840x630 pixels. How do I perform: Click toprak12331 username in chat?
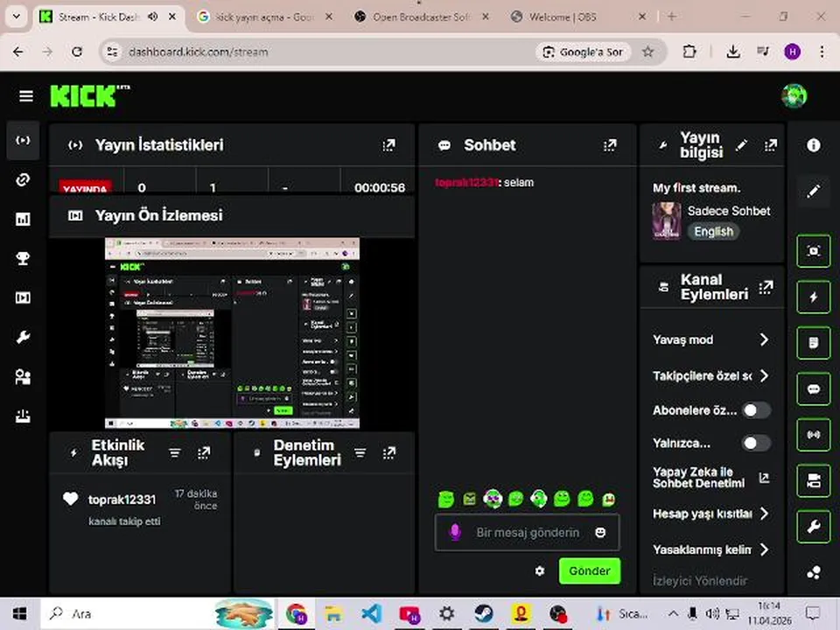[466, 183]
